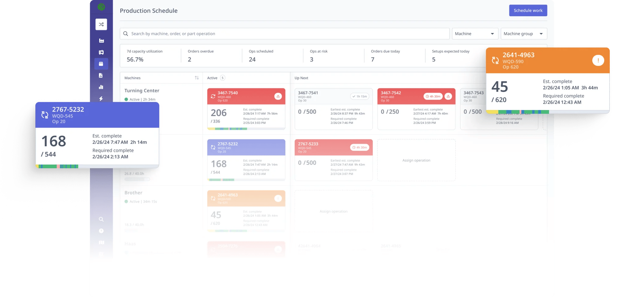Click exclamation icon on large orange 2641-4963 card
This screenshot has width=644, height=297.
click(598, 60)
